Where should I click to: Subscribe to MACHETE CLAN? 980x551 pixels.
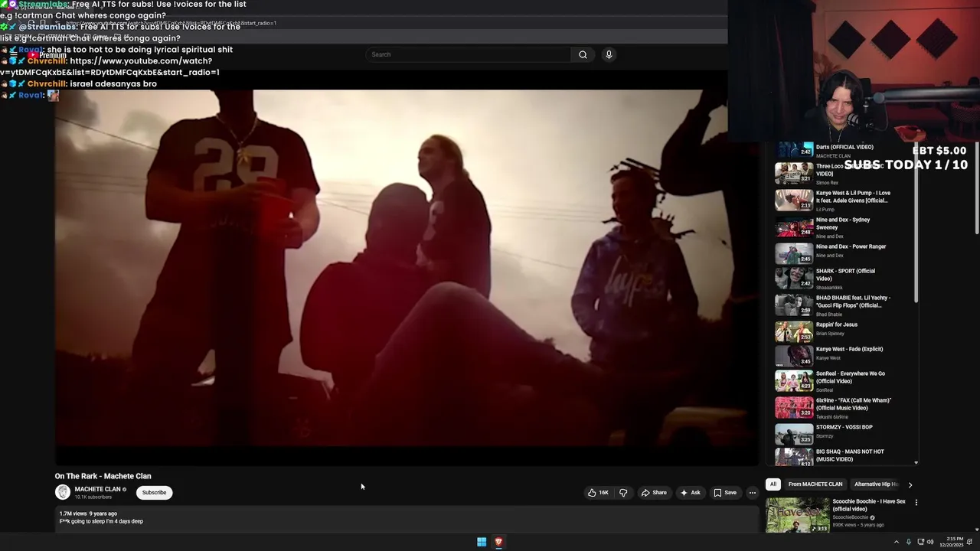tap(154, 493)
